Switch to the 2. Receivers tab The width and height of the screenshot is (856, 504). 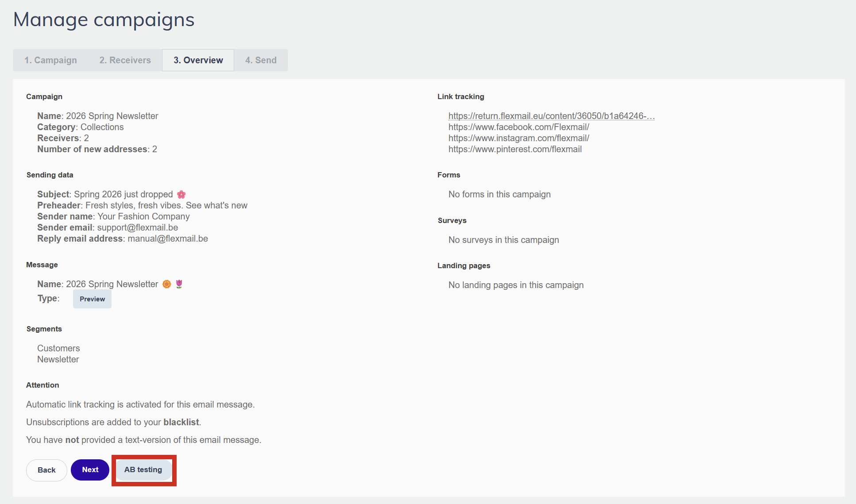[x=125, y=60]
